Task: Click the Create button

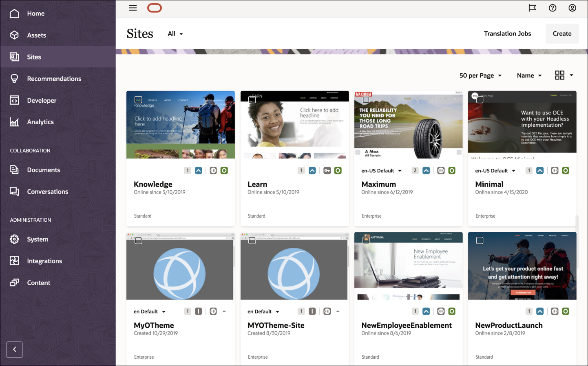Action: 562,33
